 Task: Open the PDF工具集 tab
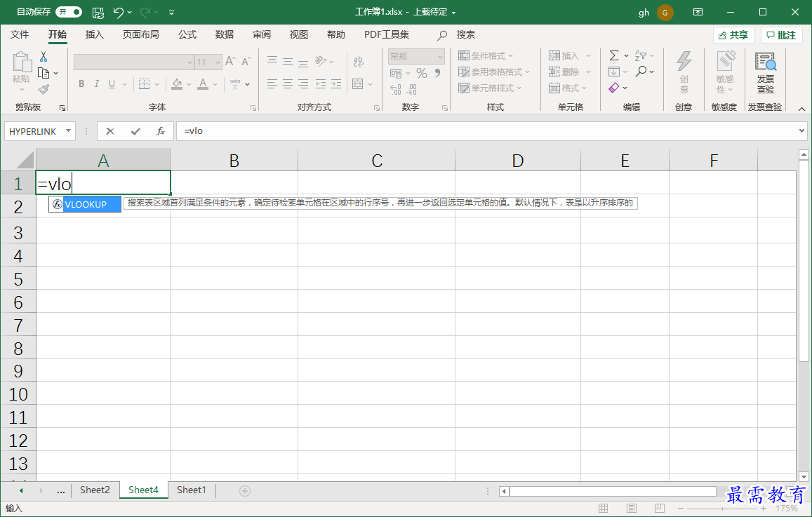(x=387, y=34)
